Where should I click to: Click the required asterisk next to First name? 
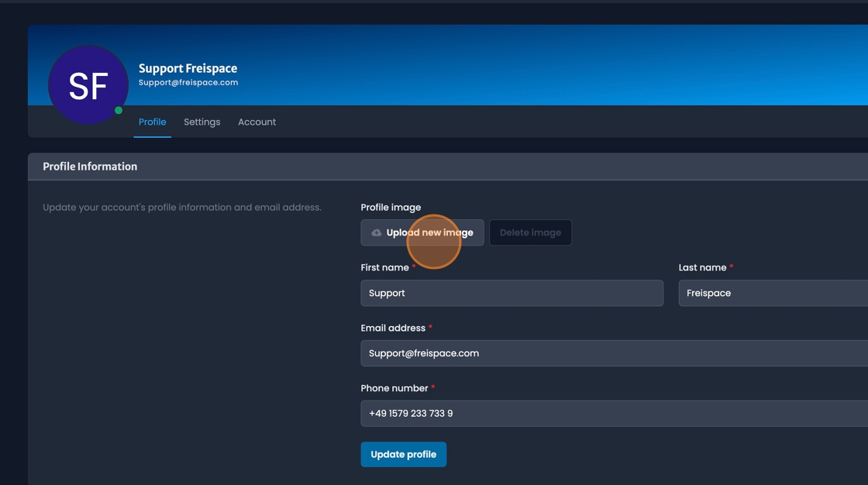click(x=415, y=267)
